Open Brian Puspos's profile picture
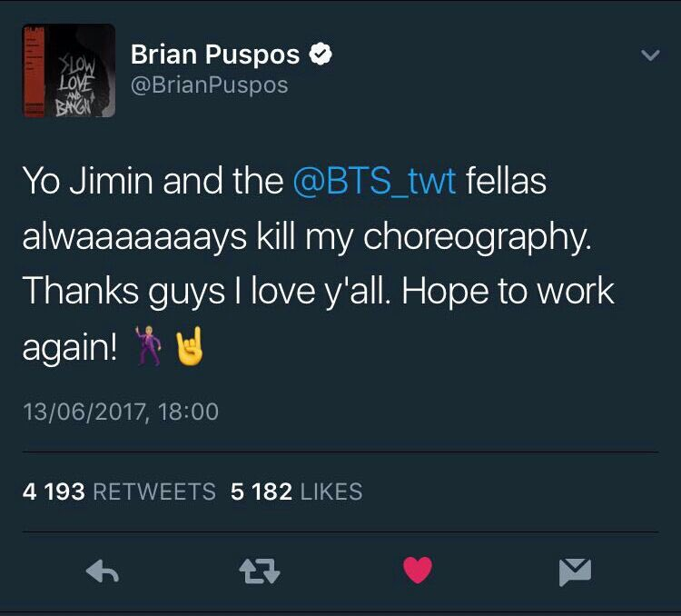Image resolution: width=681 pixels, height=616 pixels. 69,71
